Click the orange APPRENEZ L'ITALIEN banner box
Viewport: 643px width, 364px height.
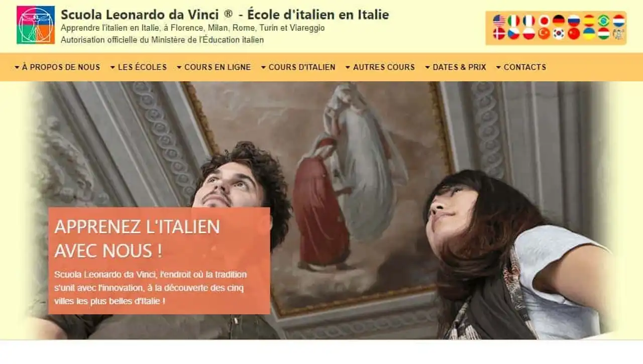(159, 261)
